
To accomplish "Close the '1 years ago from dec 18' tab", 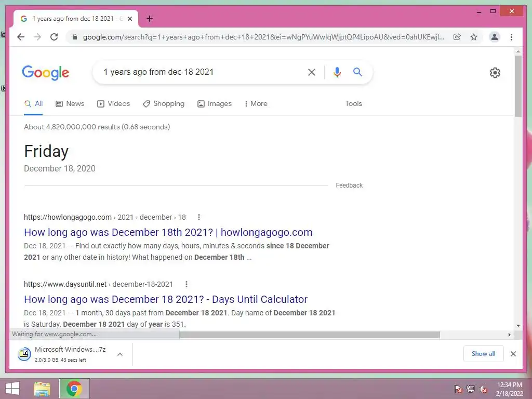I will 129,19.
